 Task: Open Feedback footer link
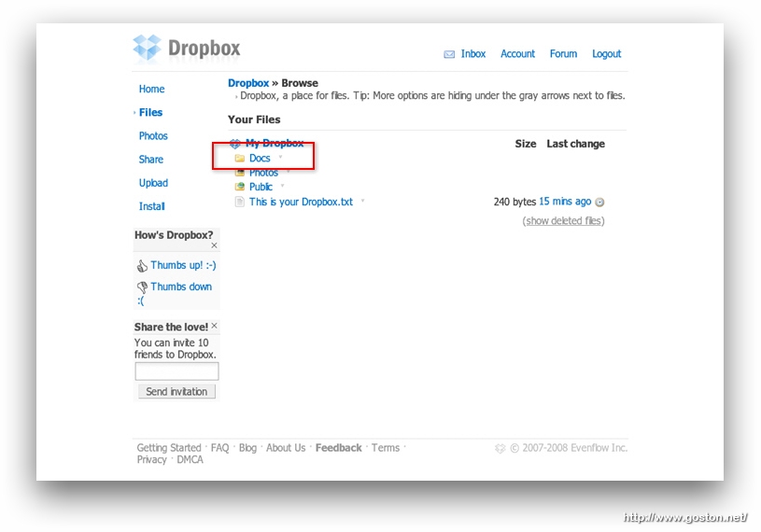coord(338,448)
